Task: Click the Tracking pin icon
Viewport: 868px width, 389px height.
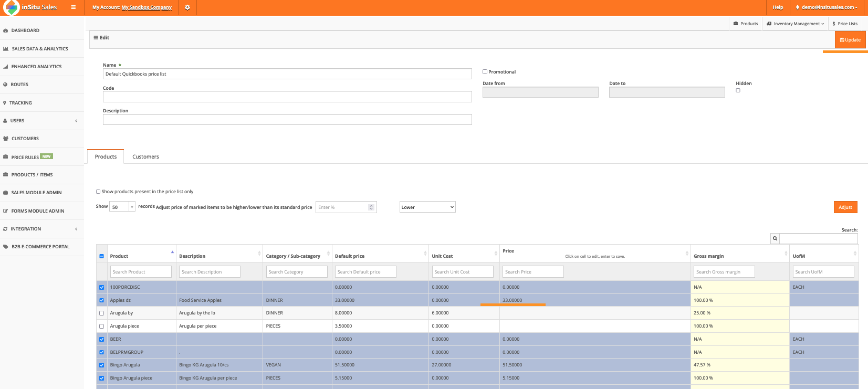Action: pos(5,103)
